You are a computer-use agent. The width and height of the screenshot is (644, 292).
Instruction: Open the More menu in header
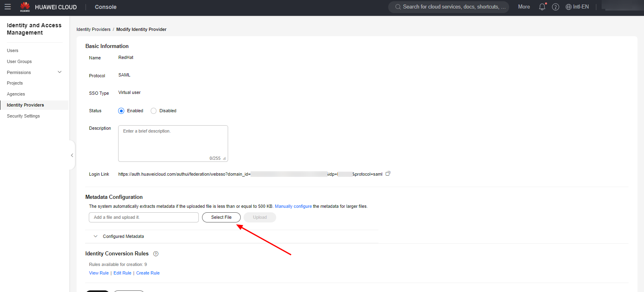(524, 7)
